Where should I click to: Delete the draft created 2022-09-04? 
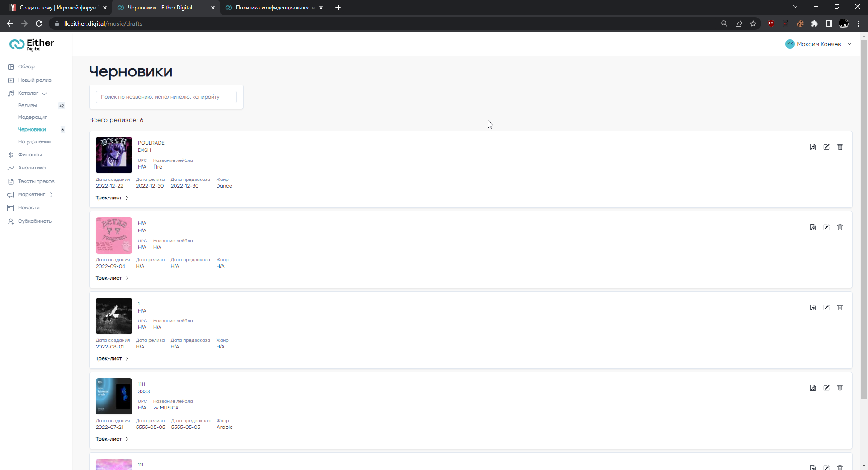tap(840, 227)
